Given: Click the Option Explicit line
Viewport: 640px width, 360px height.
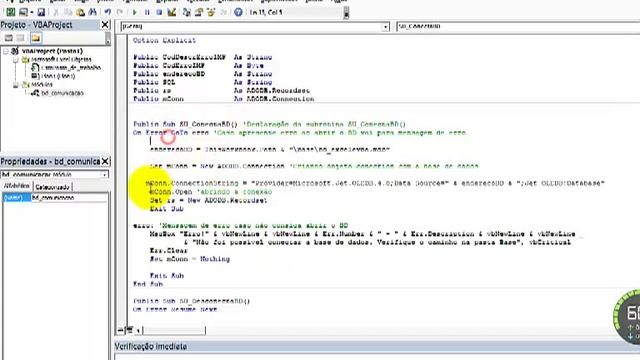Looking at the screenshot, I should click(x=164, y=40).
